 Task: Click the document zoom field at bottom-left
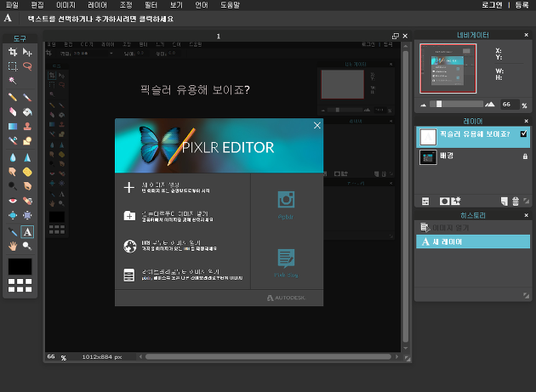51,357
